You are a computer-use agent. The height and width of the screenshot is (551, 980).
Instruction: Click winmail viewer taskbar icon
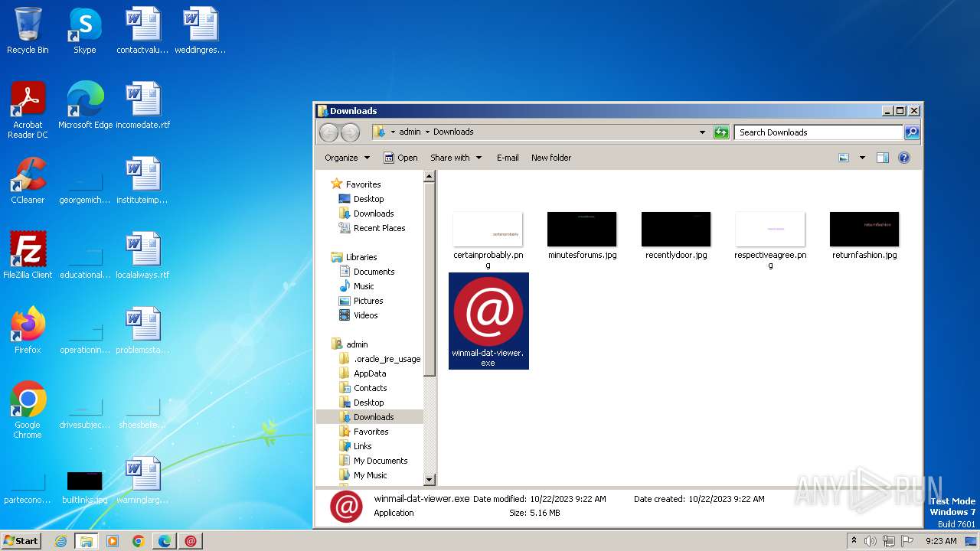191,541
